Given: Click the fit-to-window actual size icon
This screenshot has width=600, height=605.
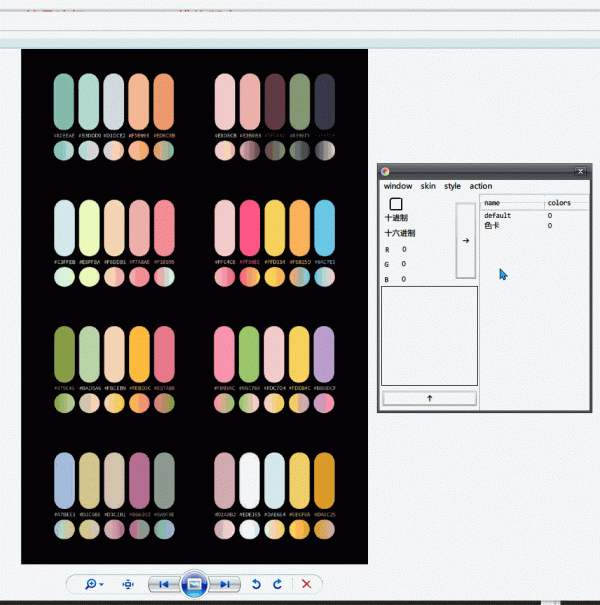Looking at the screenshot, I should tap(128, 584).
